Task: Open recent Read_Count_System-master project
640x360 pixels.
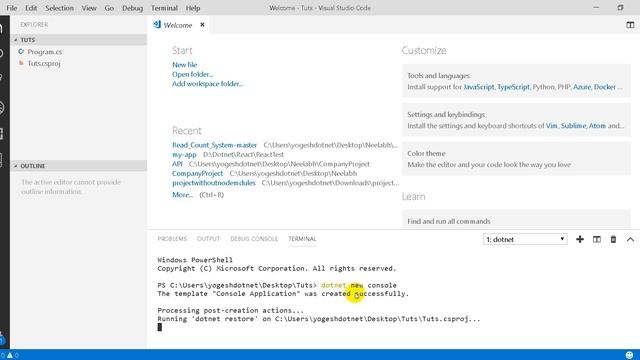Action: pos(215,145)
